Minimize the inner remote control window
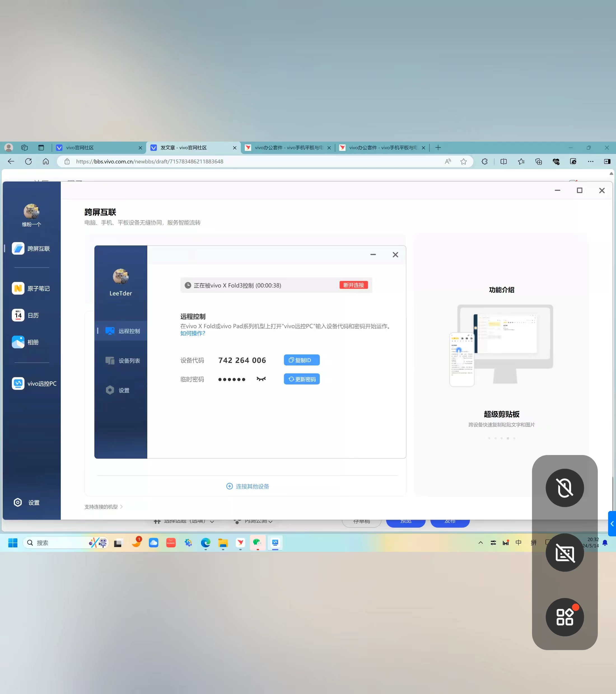616x694 pixels. point(373,255)
